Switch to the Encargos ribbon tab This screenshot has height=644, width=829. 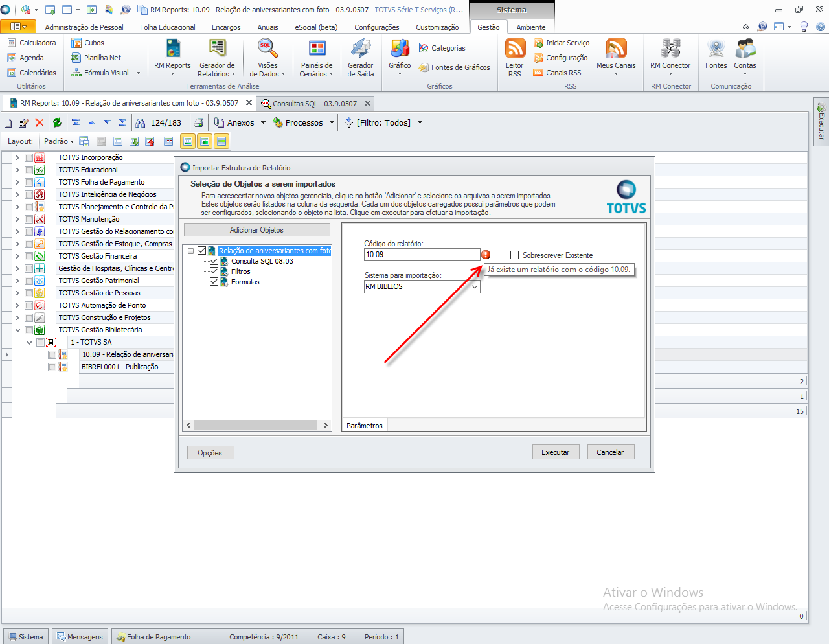[226, 27]
